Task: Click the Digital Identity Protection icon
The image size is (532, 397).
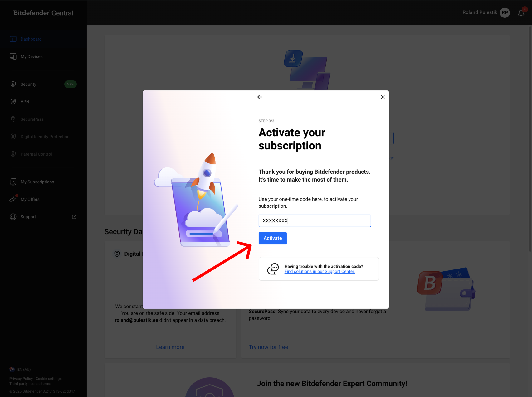Action: click(13, 137)
